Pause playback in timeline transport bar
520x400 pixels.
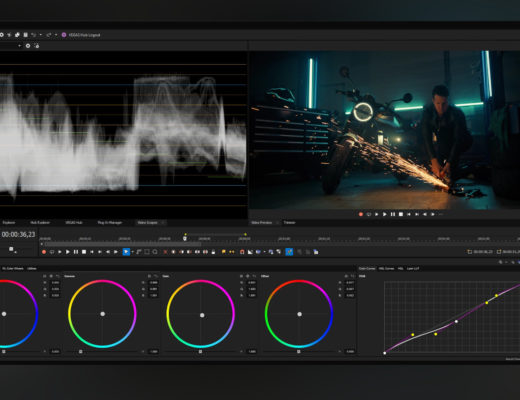point(76,252)
